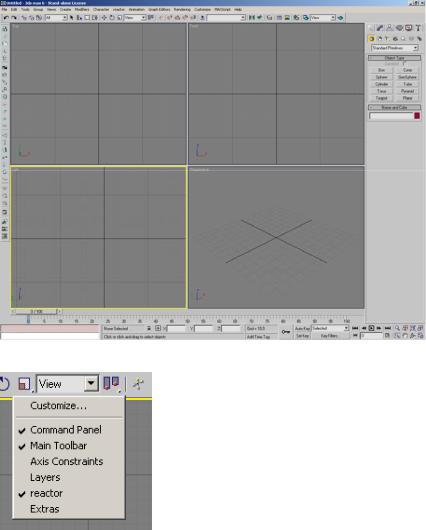
Task: Select the Geometry category icon
Action: click(x=371, y=39)
